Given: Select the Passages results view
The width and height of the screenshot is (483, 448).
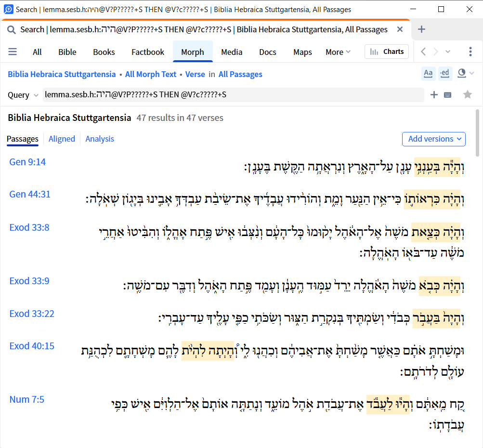Looking at the screenshot, I should pyautogui.click(x=23, y=139).
